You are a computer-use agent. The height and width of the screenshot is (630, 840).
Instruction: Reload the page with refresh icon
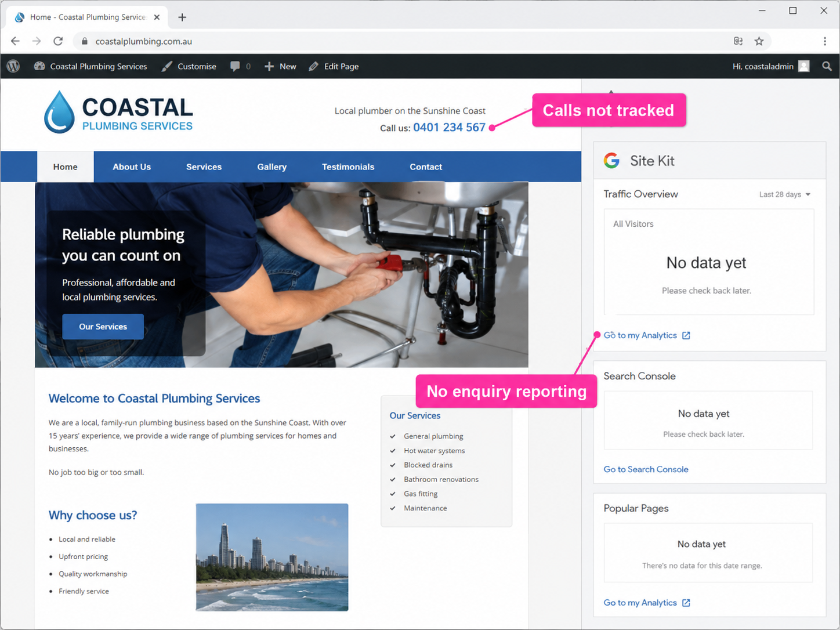point(58,41)
